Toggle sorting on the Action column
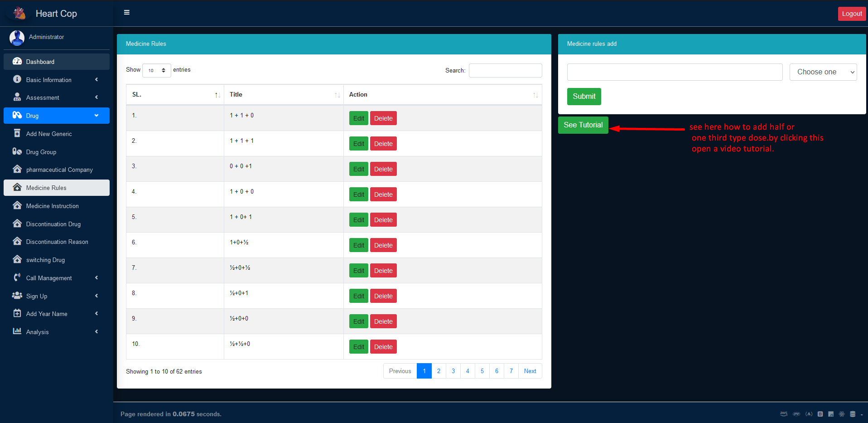The width and height of the screenshot is (868, 423). pyautogui.click(x=535, y=95)
